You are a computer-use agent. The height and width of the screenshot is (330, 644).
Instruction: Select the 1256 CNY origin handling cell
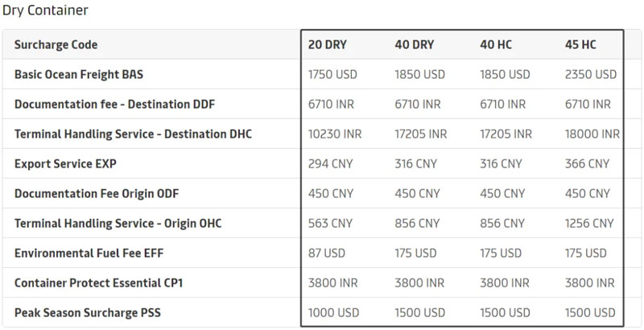[588, 223]
